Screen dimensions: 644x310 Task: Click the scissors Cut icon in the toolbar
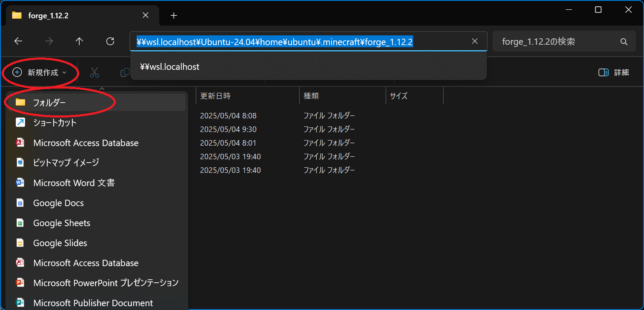pos(94,72)
